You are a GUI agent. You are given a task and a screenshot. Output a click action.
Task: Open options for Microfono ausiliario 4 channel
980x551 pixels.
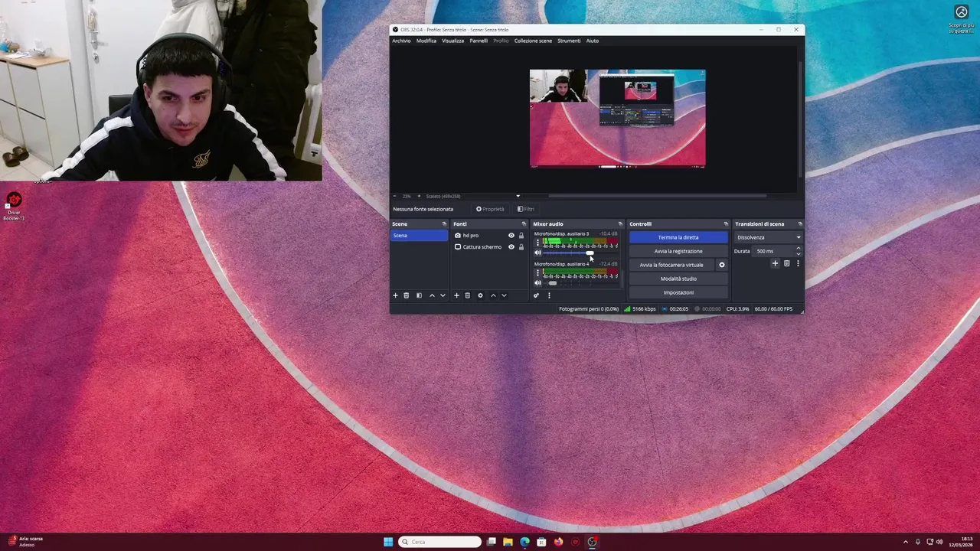point(537,272)
